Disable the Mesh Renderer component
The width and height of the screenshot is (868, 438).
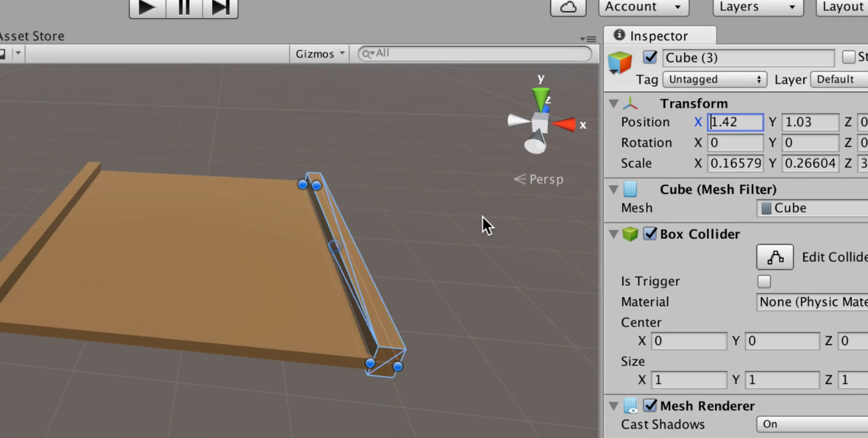point(650,406)
